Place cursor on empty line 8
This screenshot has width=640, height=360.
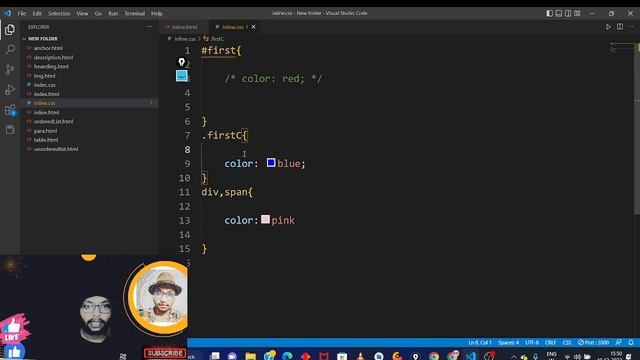[404, 150]
